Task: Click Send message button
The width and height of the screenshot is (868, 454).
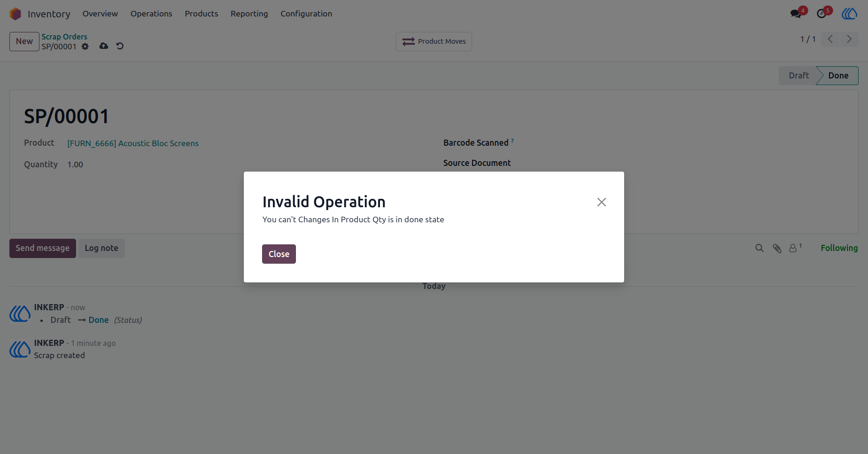Action: click(43, 248)
